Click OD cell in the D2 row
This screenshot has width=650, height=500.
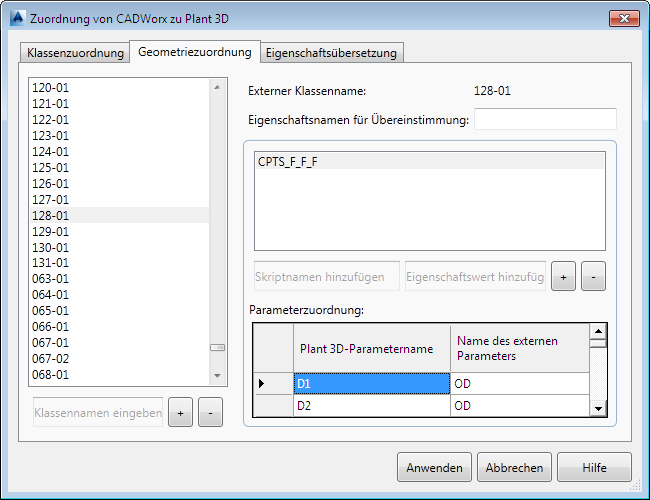point(520,405)
